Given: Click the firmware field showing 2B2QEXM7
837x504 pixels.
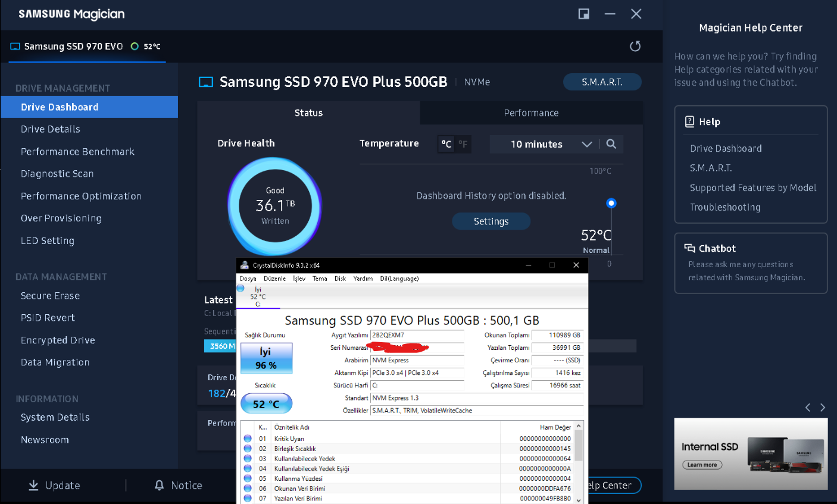Looking at the screenshot, I should [417, 335].
